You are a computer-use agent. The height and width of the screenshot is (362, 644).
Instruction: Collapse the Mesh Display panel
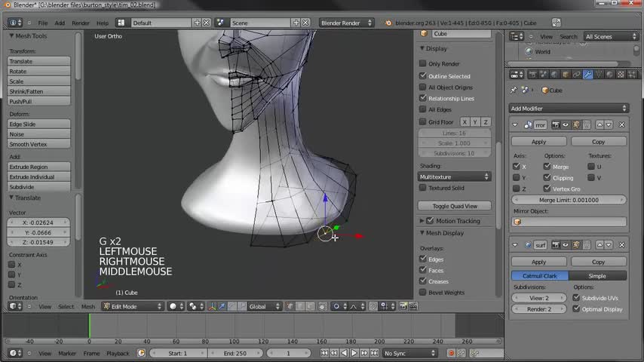[422, 232]
